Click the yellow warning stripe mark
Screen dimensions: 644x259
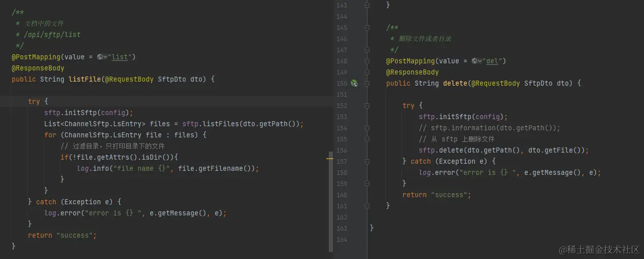[330, 159]
